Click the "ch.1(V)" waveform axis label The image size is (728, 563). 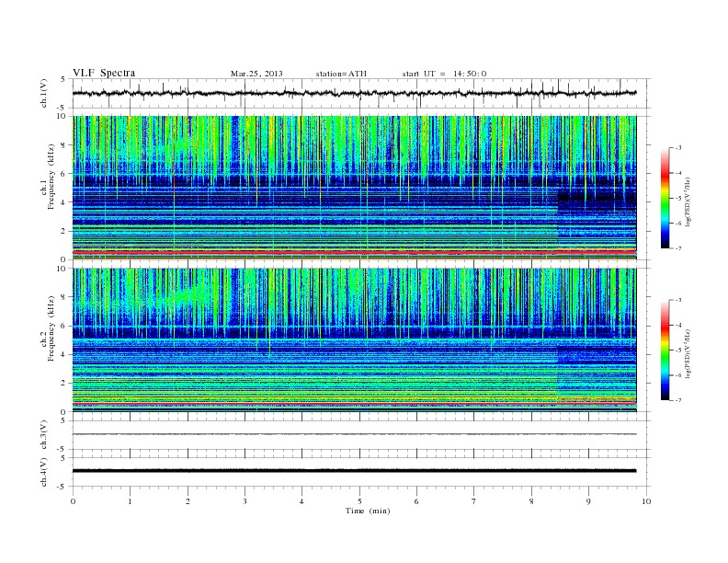click(x=44, y=93)
